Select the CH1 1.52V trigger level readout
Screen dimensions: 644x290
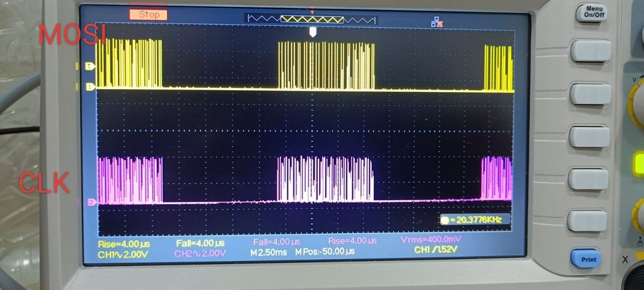click(435, 250)
